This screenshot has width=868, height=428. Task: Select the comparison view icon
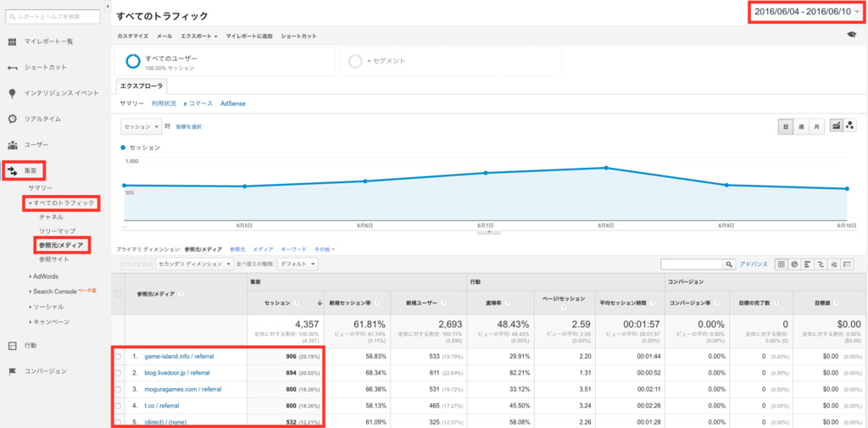click(821, 264)
